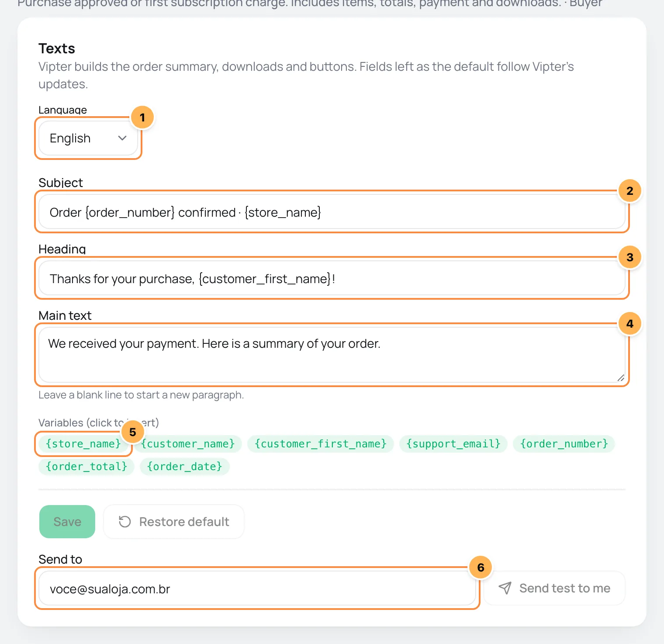The height and width of the screenshot is (644, 664).
Task: Insert the {order_date} variable chip
Action: click(x=184, y=467)
